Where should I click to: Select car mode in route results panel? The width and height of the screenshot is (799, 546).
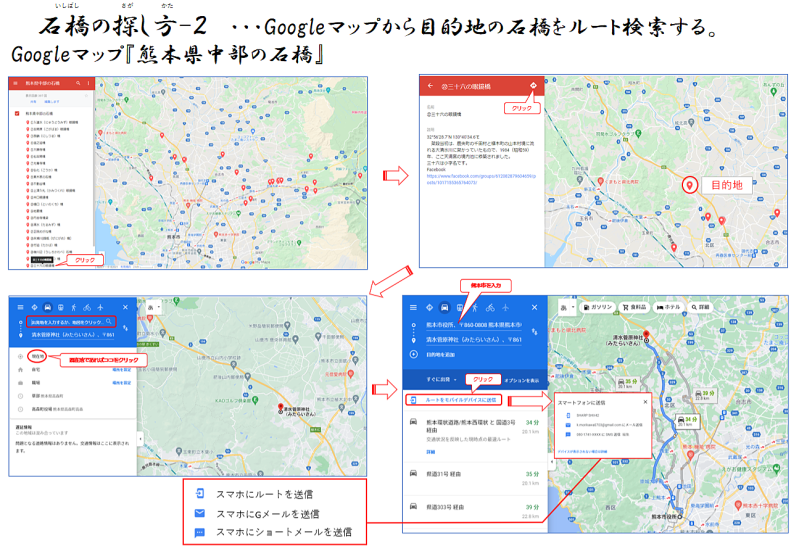(x=444, y=307)
